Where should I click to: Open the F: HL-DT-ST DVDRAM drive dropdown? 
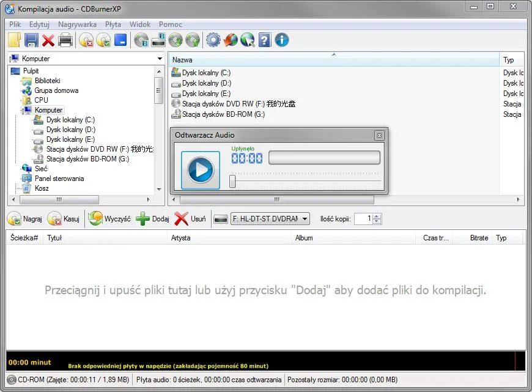coord(270,219)
